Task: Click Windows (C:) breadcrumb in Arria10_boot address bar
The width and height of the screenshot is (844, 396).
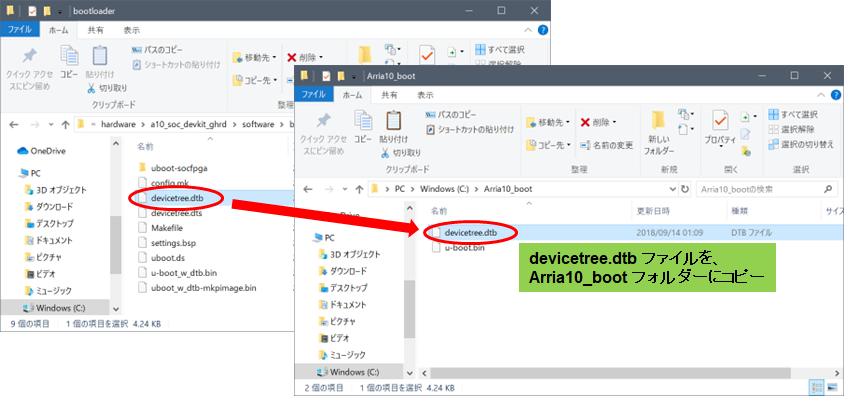Action: (445, 189)
